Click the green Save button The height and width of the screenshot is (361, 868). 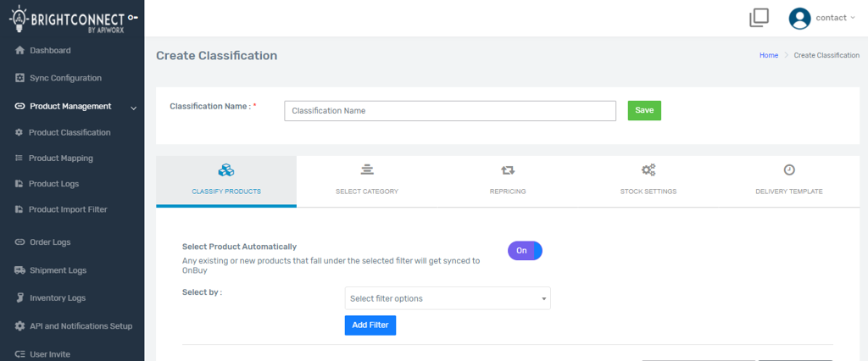point(644,110)
